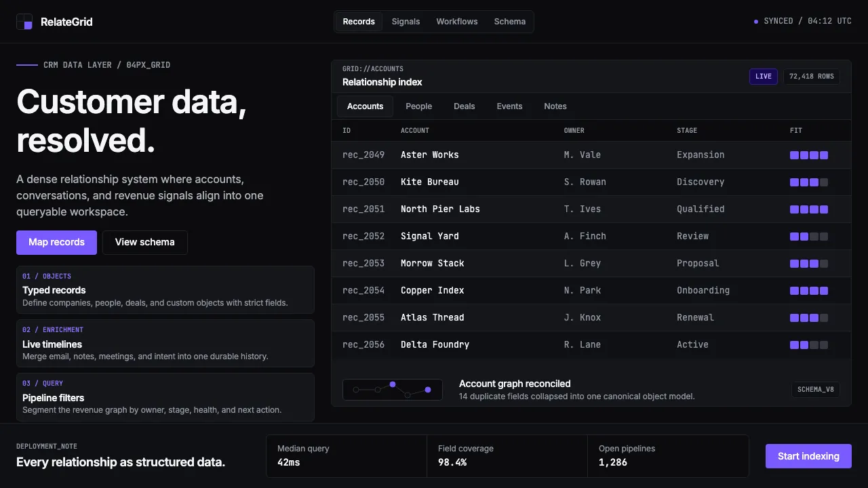Viewport: 868px width, 488px height.
Task: Show the Events table tab
Action: coord(509,106)
